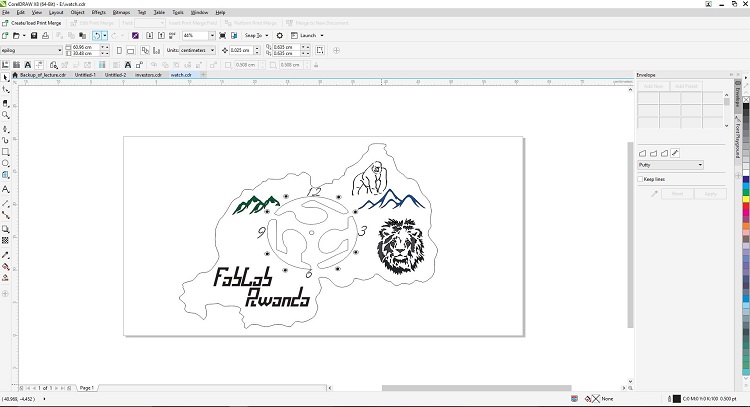Select the Parallel Dimension tool
The image size is (750, 407).
click(5, 203)
